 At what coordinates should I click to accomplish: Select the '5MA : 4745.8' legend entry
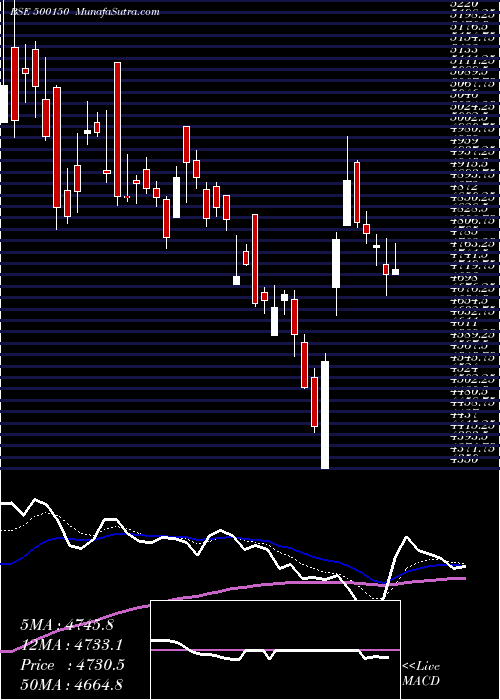67,625
